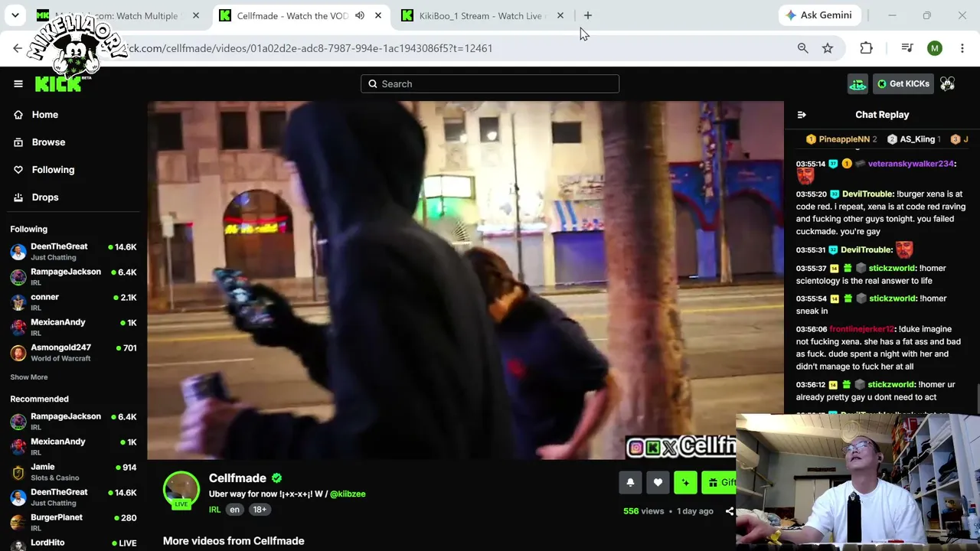Click the share icon beside 1 day ago
The width and height of the screenshot is (980, 551).
point(729,511)
